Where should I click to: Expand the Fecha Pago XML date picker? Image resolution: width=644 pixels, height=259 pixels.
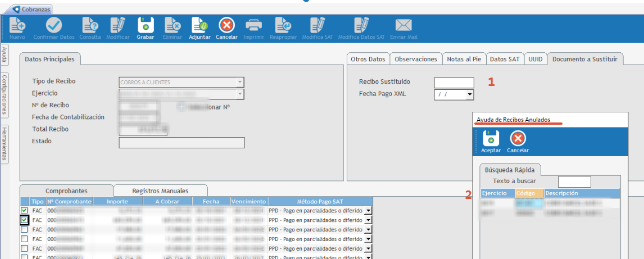point(470,95)
